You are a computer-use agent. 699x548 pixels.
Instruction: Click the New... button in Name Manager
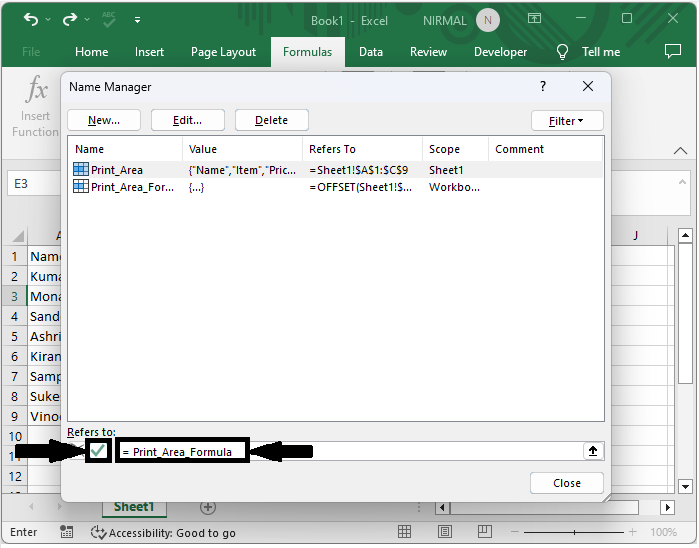104,121
